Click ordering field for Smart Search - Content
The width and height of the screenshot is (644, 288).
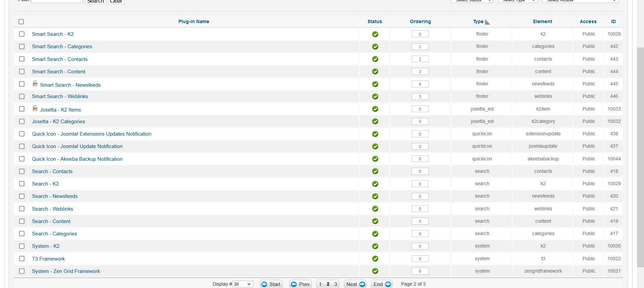(x=420, y=71)
